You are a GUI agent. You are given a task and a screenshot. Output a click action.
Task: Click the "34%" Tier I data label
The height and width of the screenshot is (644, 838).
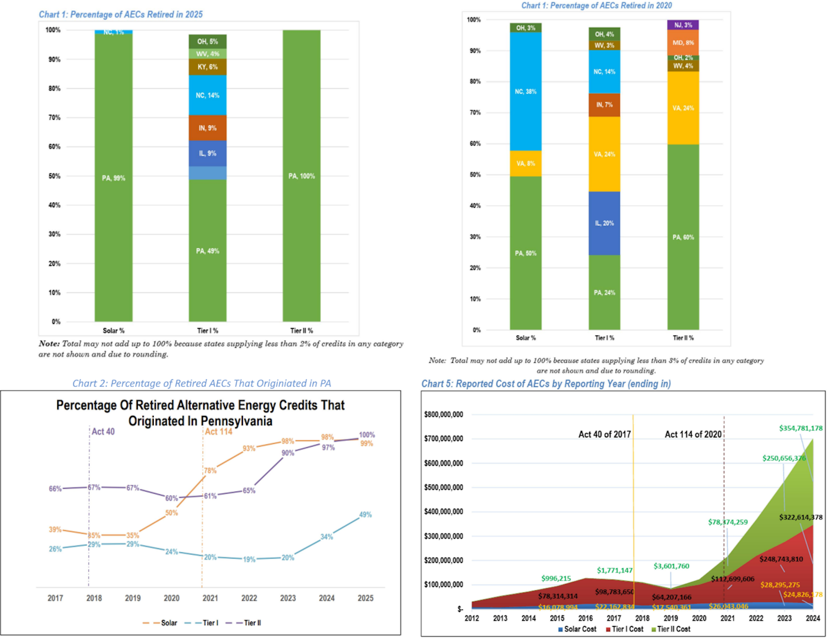327,537
